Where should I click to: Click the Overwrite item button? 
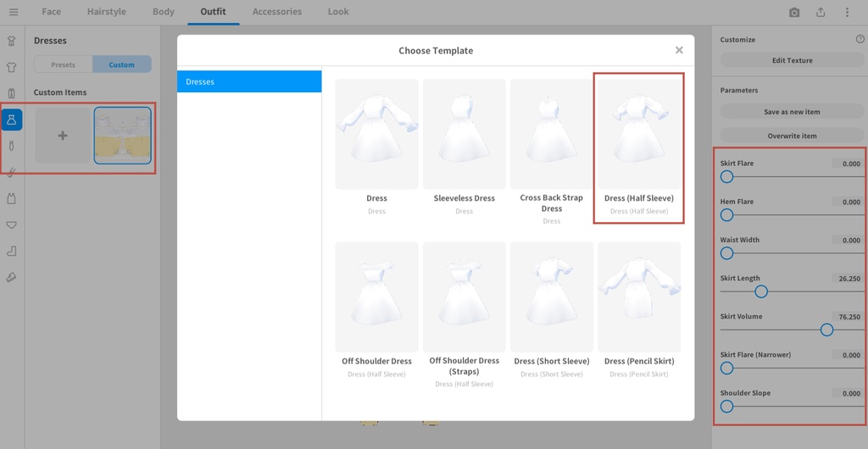tap(793, 136)
